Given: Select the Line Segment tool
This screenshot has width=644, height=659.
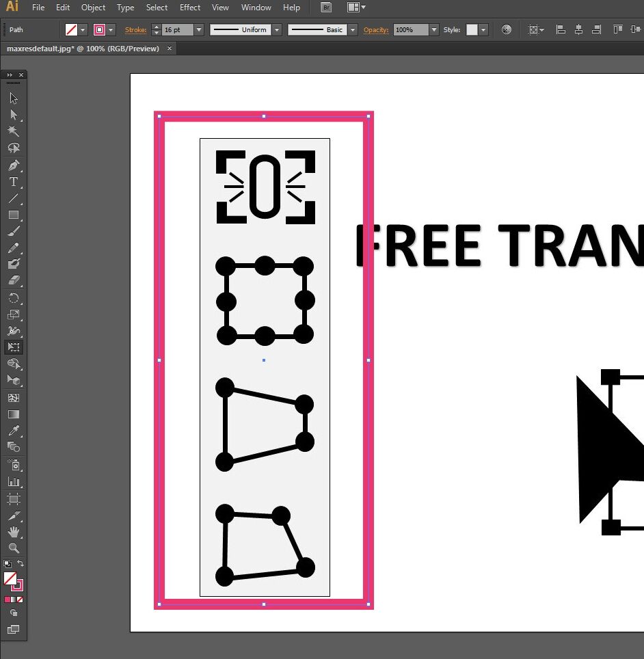Looking at the screenshot, I should point(14,198).
